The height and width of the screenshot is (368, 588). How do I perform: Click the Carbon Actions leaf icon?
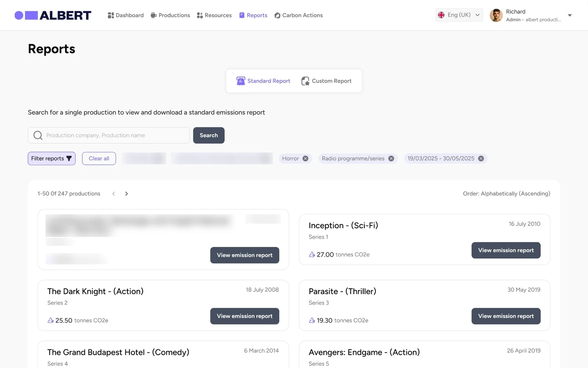pyautogui.click(x=277, y=15)
